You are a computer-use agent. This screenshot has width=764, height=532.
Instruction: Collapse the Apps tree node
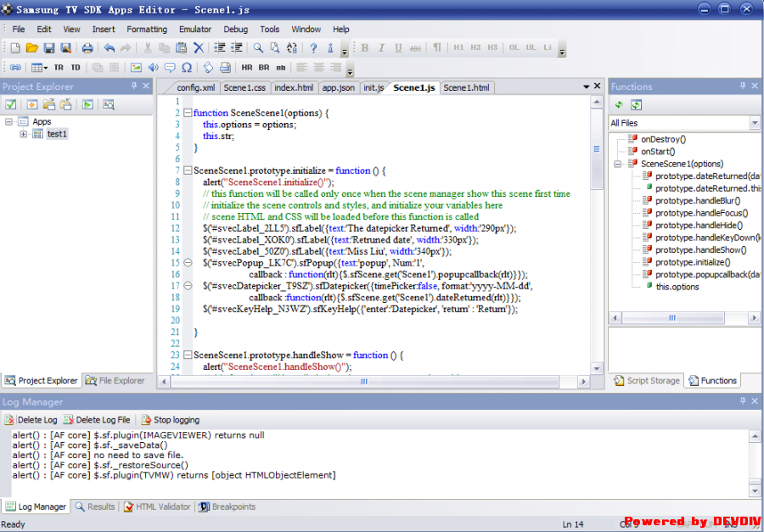pos(8,122)
